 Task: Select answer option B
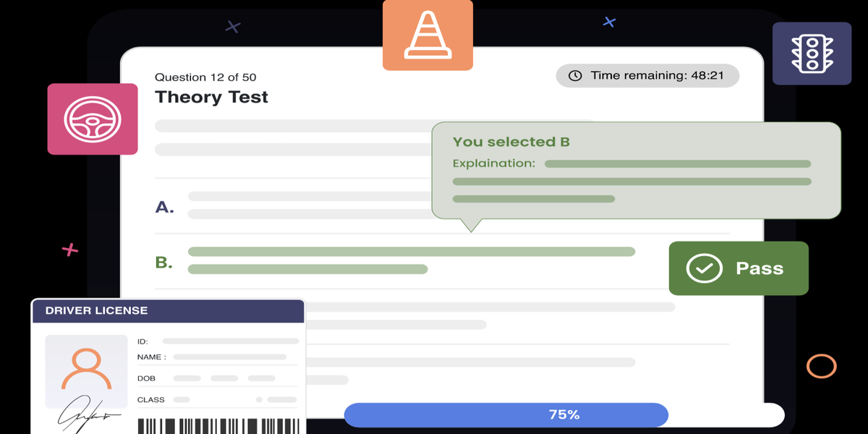[x=165, y=263]
